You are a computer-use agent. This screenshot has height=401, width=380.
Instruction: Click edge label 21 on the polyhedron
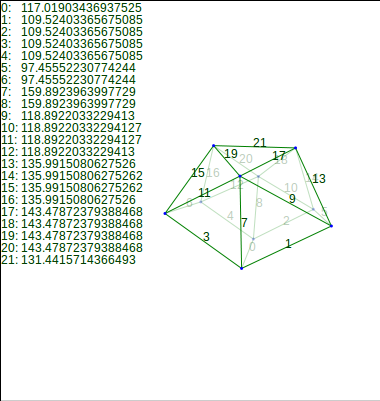tap(260, 143)
